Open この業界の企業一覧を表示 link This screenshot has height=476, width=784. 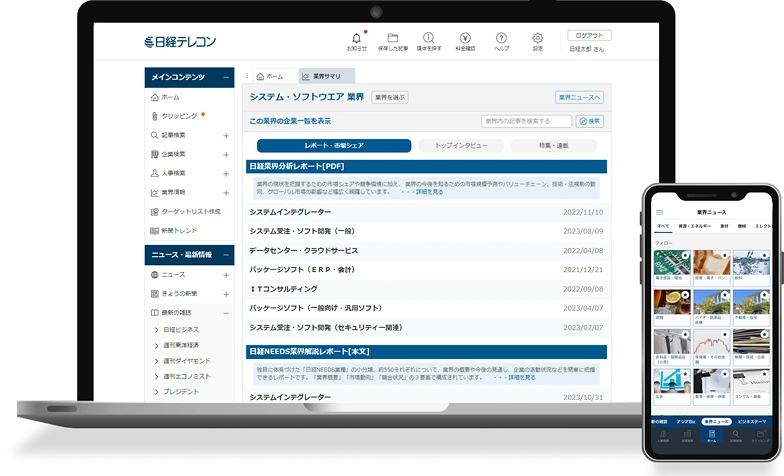(290, 121)
